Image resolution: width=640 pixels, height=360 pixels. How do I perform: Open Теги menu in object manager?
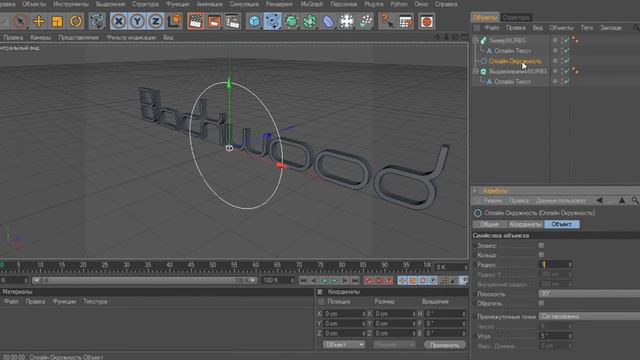[587, 28]
